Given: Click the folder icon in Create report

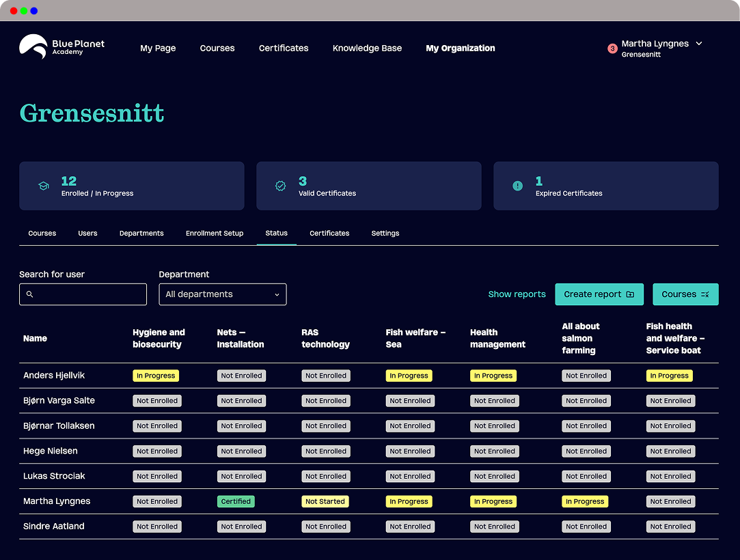Looking at the screenshot, I should [x=630, y=294].
